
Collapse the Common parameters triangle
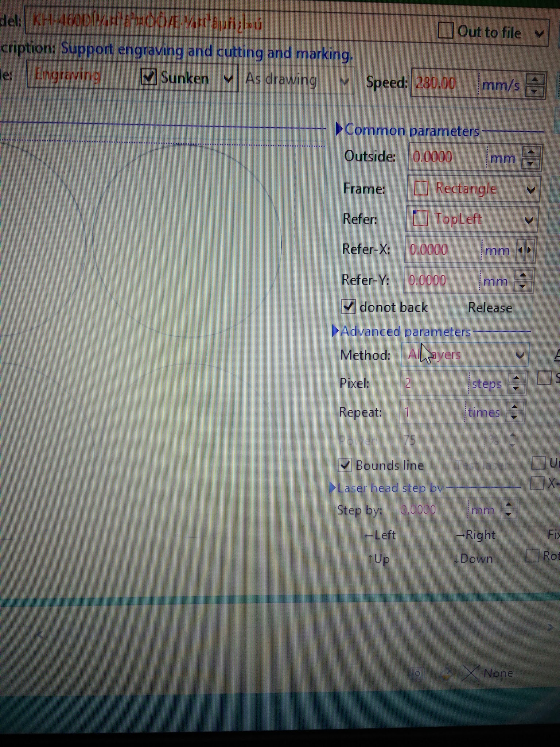[339, 129]
